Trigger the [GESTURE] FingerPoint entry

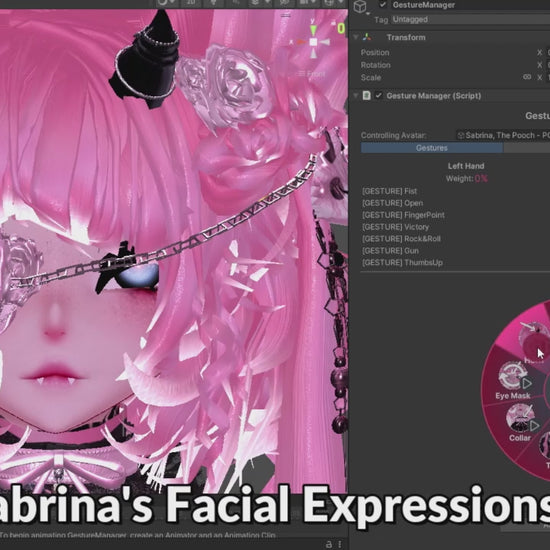coord(403,215)
